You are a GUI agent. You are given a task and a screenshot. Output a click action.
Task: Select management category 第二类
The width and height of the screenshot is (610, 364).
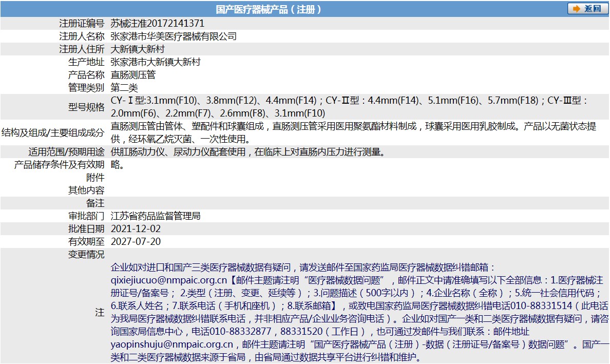[x=124, y=87]
